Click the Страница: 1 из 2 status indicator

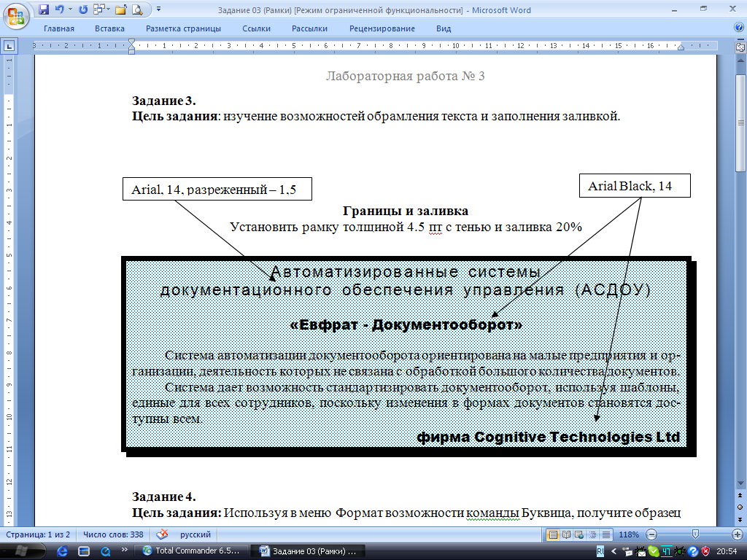(38, 534)
